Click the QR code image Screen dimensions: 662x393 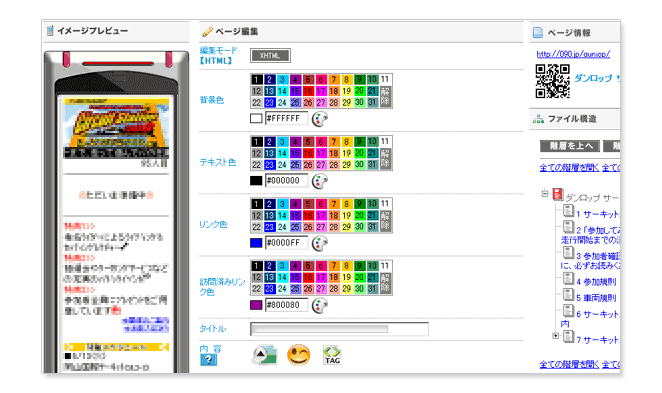552,81
